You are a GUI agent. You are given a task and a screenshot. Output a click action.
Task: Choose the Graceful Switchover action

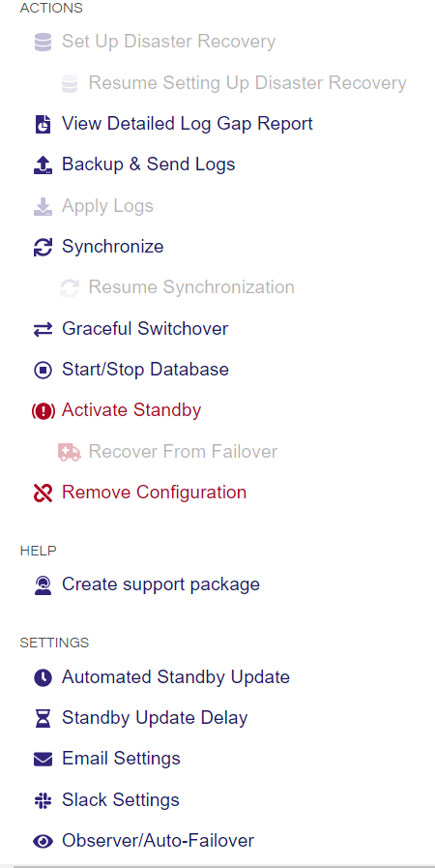click(x=145, y=329)
